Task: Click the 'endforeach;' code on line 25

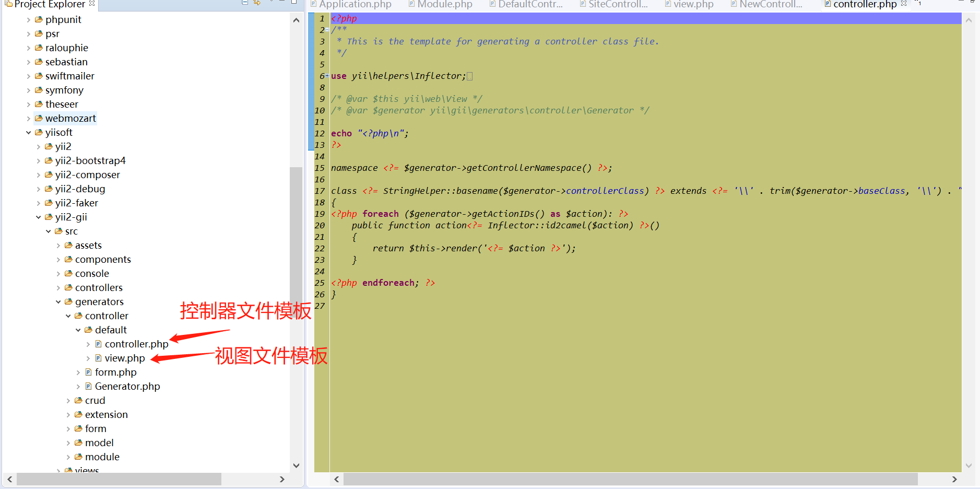Action: tap(391, 283)
